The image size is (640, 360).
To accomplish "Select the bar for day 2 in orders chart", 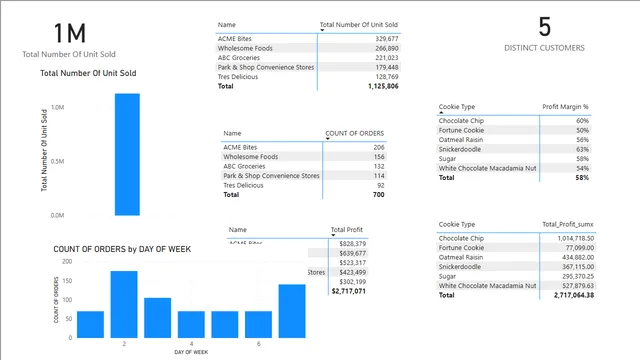I will point(124,304).
